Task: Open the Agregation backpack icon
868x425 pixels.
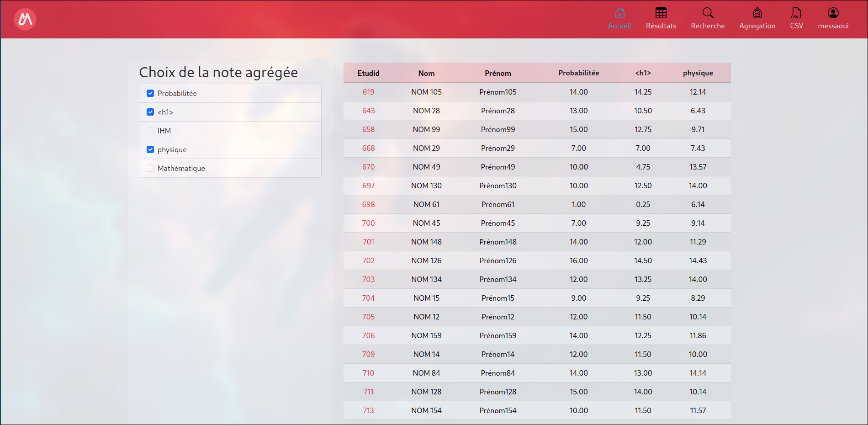Action: [x=757, y=13]
